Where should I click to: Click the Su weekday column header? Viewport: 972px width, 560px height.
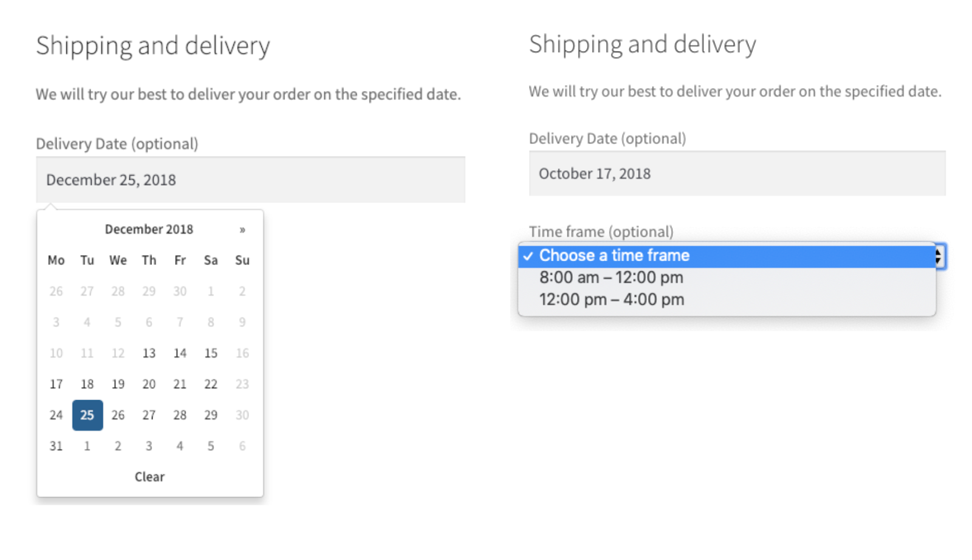pyautogui.click(x=242, y=260)
